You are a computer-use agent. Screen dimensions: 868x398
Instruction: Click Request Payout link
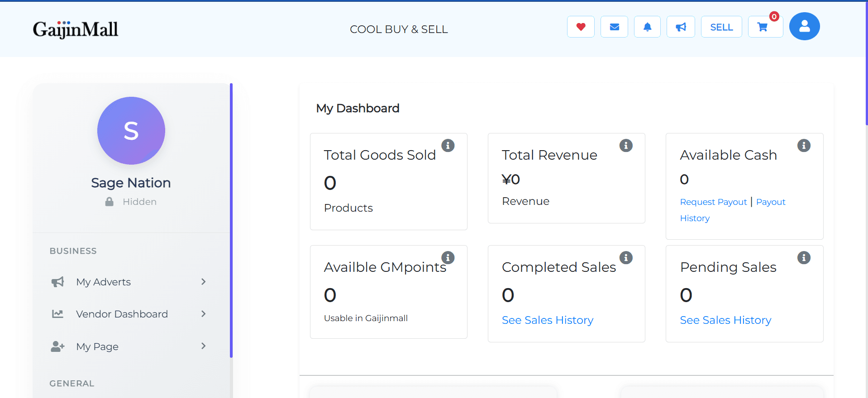click(x=713, y=202)
